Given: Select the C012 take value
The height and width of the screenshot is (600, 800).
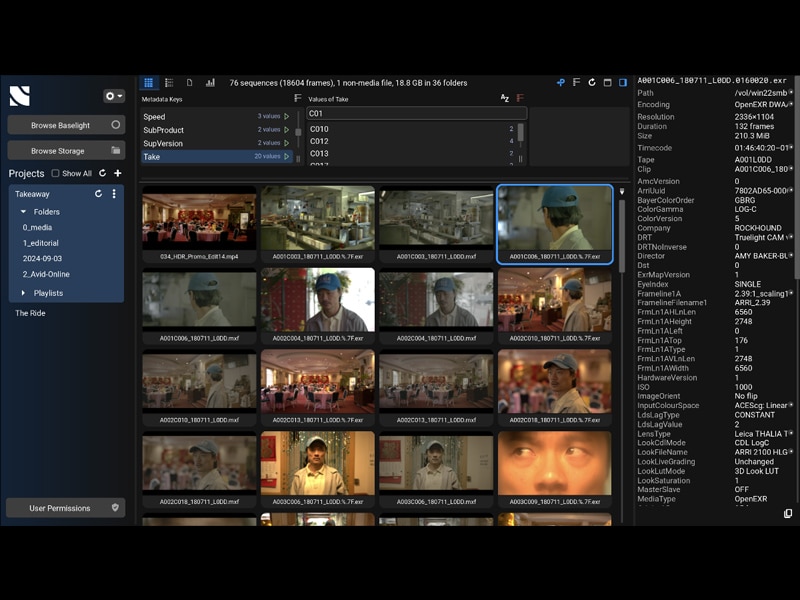Looking at the screenshot, I should click(412, 141).
